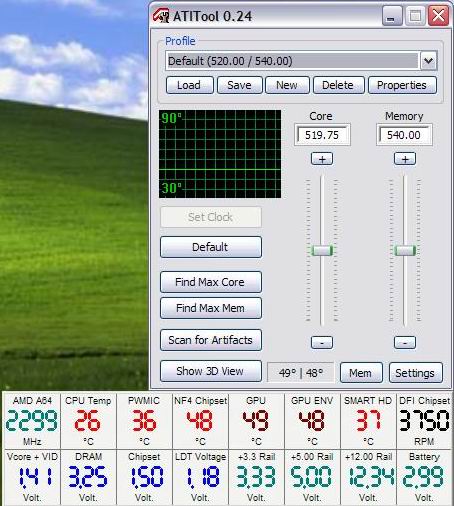This screenshot has height=506, width=454.
Task: Click the Core clock value field
Action: [322, 135]
